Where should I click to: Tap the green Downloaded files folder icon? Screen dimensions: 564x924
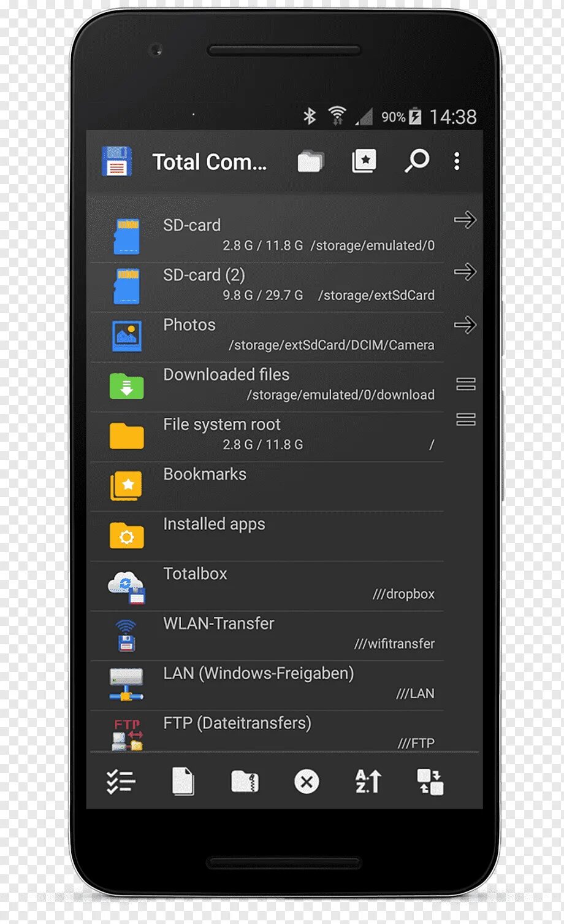pos(127,386)
